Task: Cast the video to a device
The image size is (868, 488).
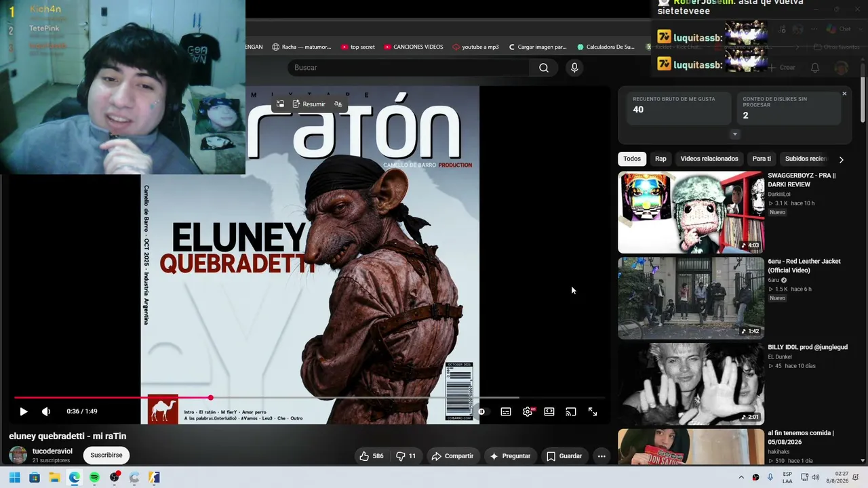Action: pos(571,411)
